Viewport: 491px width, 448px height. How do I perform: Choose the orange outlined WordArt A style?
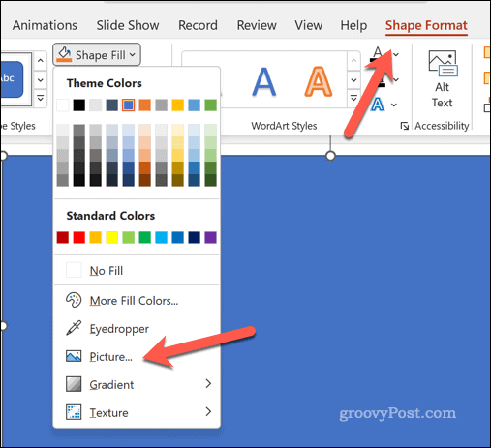point(319,81)
